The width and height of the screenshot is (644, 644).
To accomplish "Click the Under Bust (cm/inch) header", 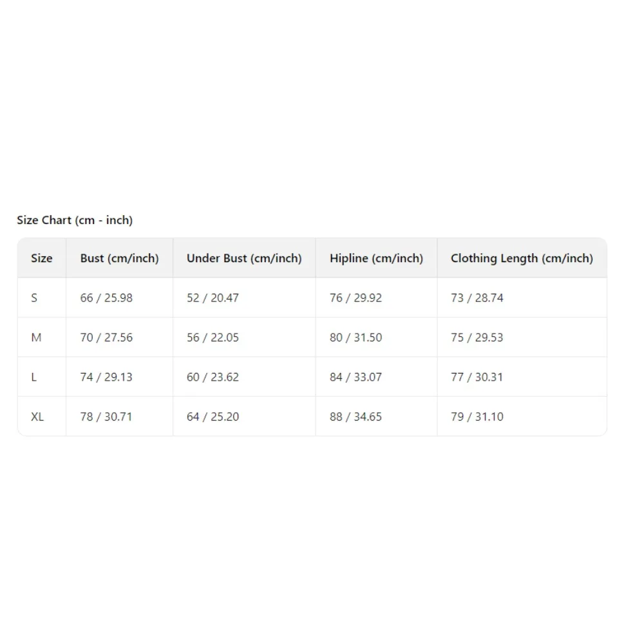I will click(244, 258).
